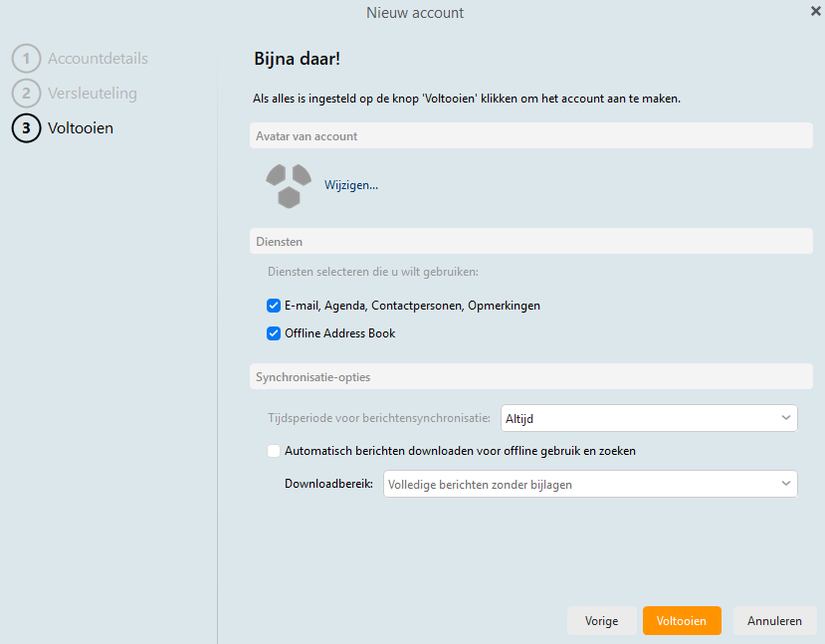Enable Automatisch berichten downloaden checkbox
Viewport: 825px width, 644px height.
(x=274, y=451)
